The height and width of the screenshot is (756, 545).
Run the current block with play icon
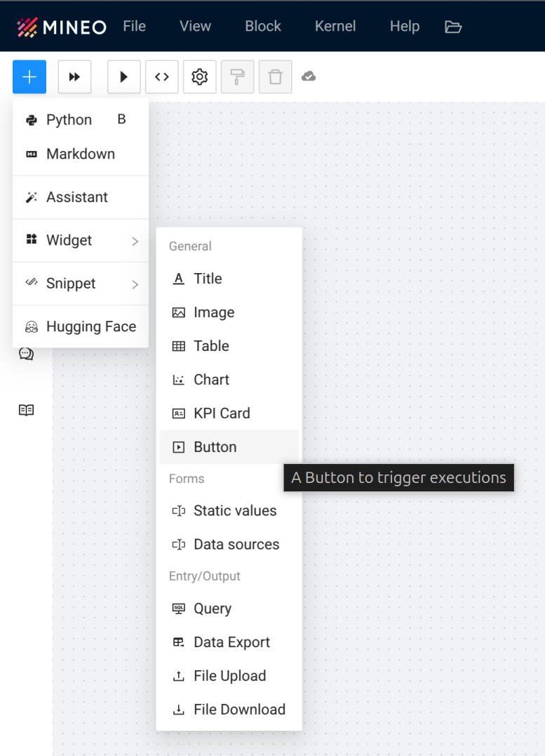coord(124,77)
